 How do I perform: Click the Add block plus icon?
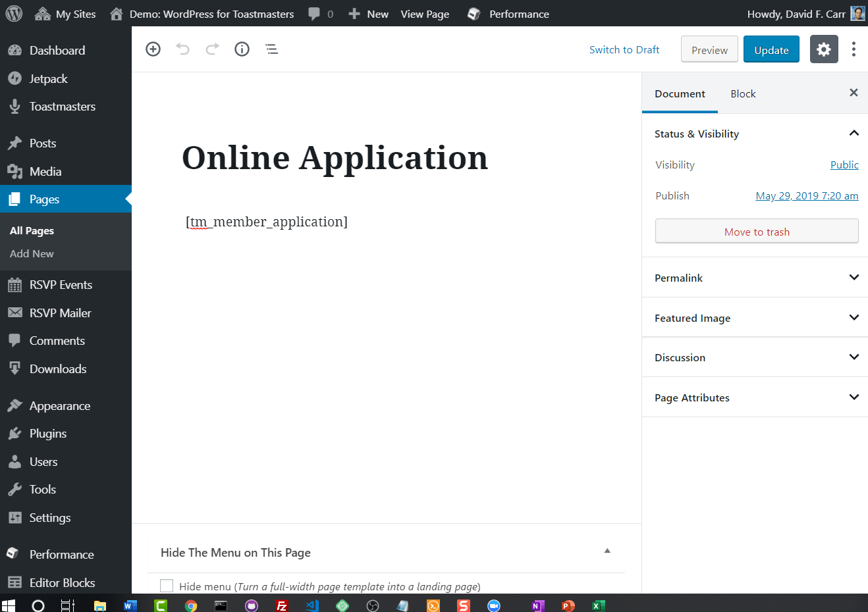153,49
